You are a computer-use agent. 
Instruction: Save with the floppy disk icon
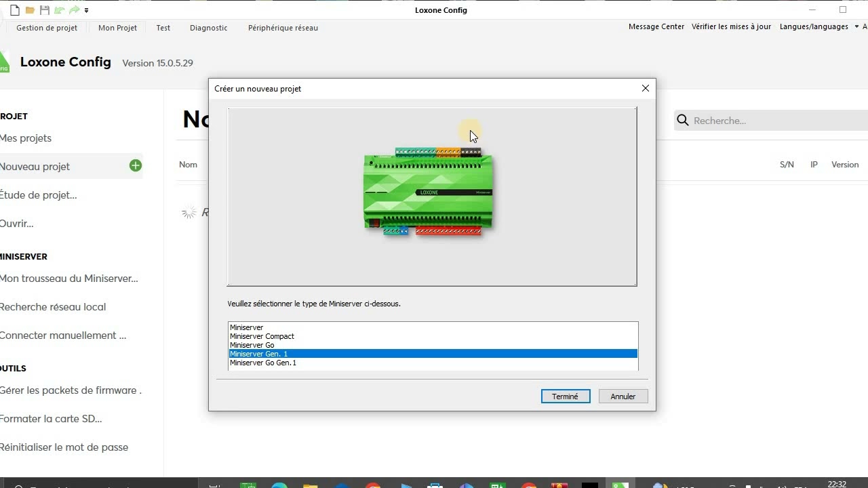(45, 10)
